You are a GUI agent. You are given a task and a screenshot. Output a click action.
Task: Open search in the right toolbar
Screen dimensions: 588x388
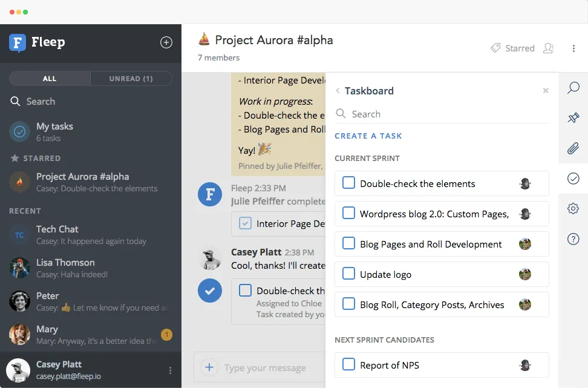tap(573, 88)
